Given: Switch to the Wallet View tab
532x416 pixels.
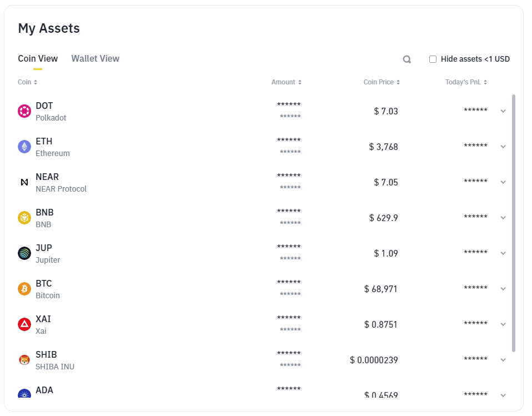Looking at the screenshot, I should point(96,59).
